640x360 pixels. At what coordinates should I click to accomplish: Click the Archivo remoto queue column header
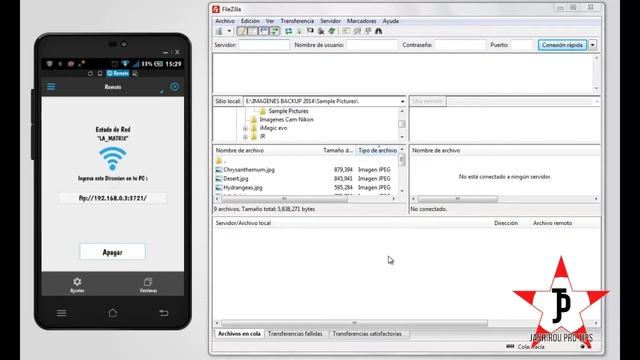coord(552,223)
